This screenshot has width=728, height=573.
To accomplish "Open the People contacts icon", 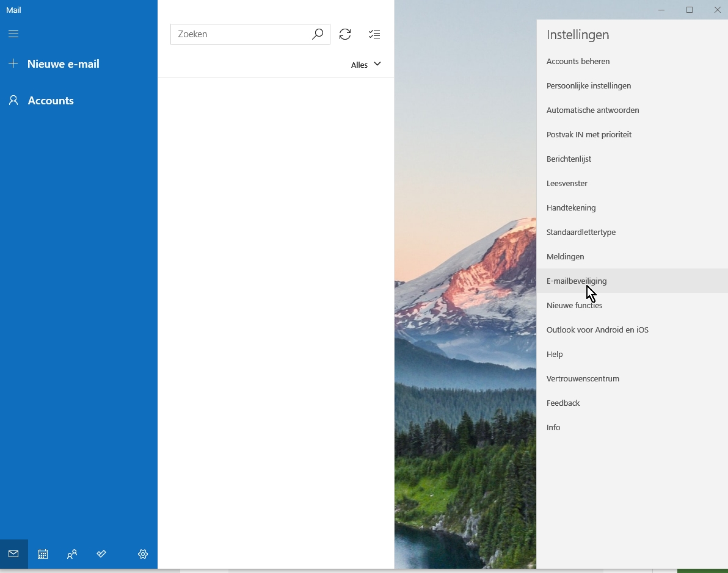I will pyautogui.click(x=72, y=554).
